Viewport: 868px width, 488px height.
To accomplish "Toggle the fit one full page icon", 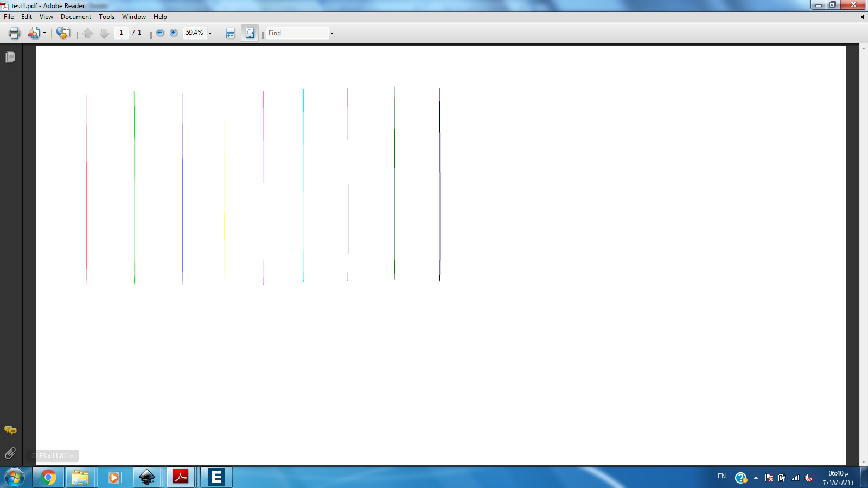I will [250, 33].
